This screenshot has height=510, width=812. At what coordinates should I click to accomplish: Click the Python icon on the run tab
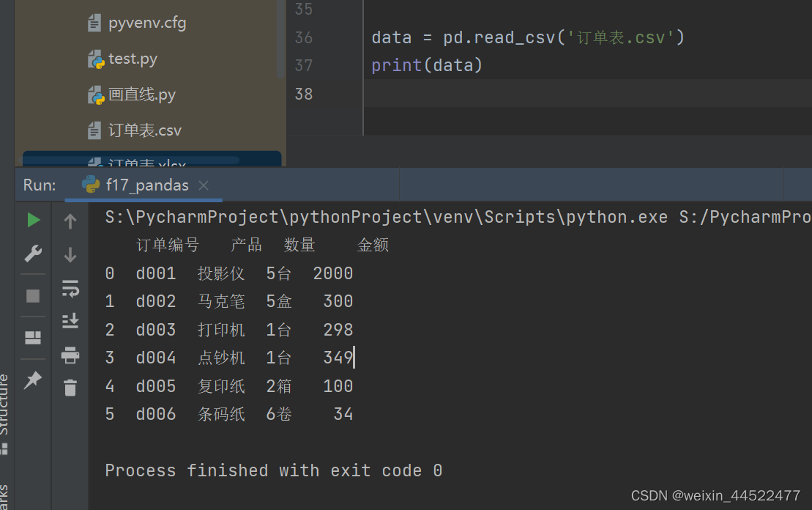point(91,185)
